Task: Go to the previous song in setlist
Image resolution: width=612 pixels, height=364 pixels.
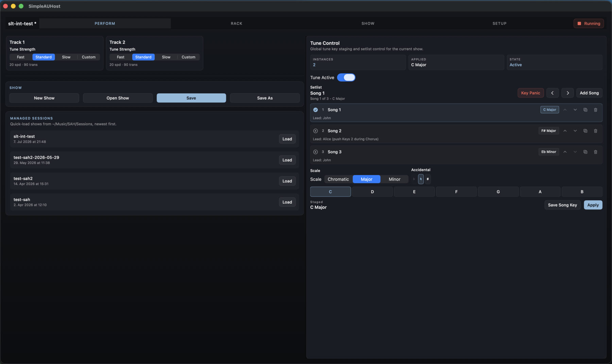Action: [552, 93]
